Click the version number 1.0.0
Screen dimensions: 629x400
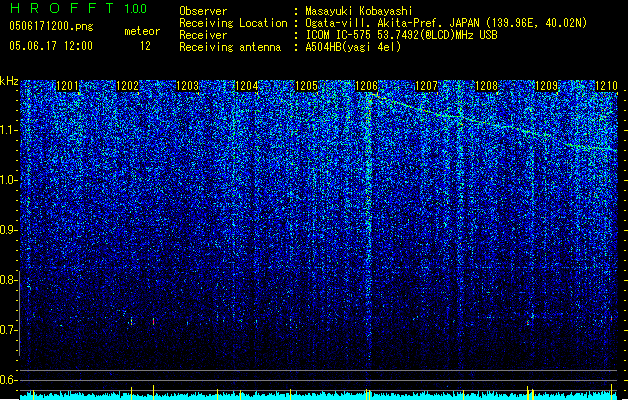(135, 8)
